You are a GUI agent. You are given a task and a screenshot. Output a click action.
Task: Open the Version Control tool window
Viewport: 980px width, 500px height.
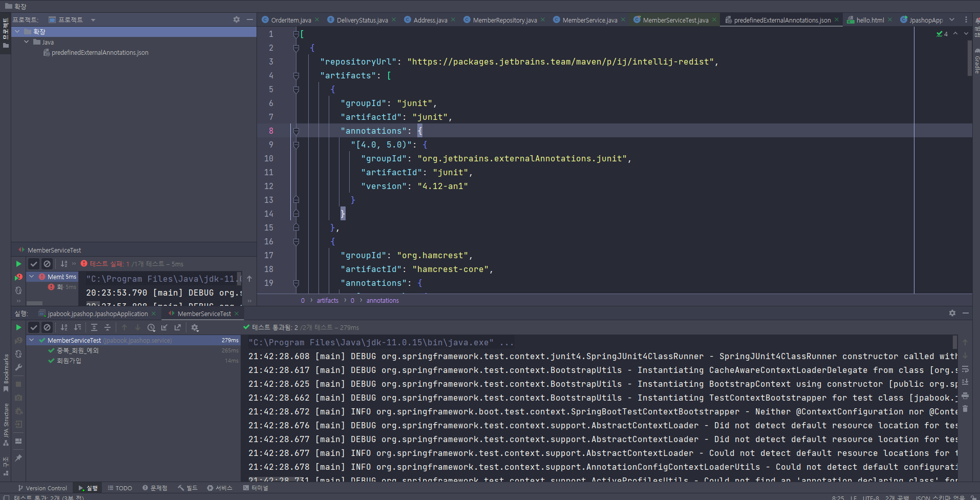pos(42,488)
